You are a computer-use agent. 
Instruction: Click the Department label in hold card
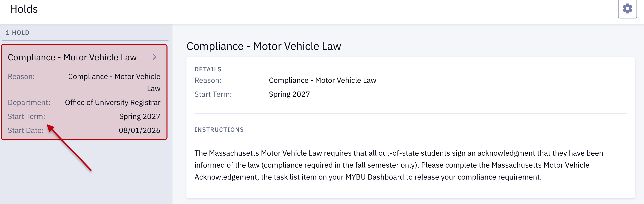point(29,102)
